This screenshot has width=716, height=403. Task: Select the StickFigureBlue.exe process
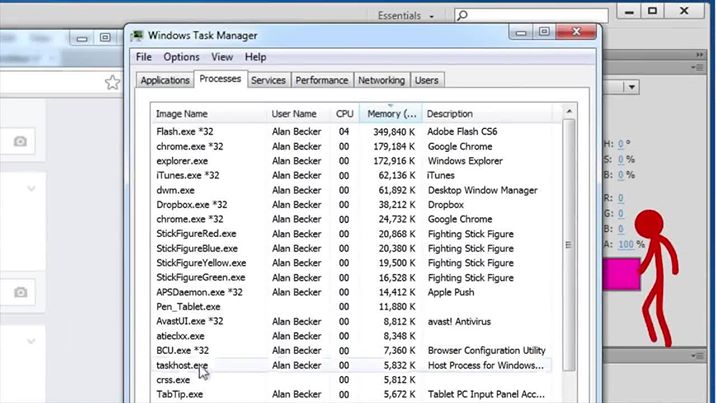(x=197, y=248)
